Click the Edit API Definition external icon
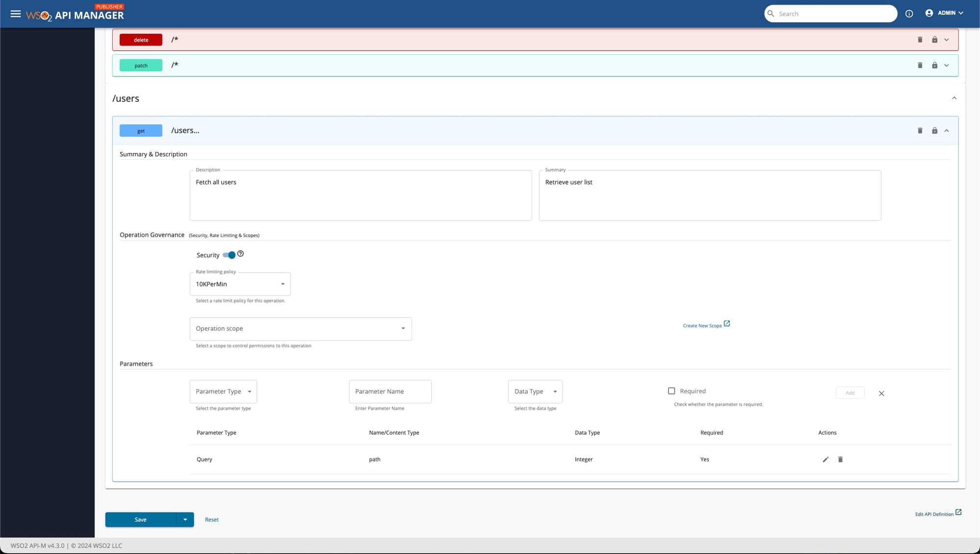The width and height of the screenshot is (980, 554). [x=958, y=512]
